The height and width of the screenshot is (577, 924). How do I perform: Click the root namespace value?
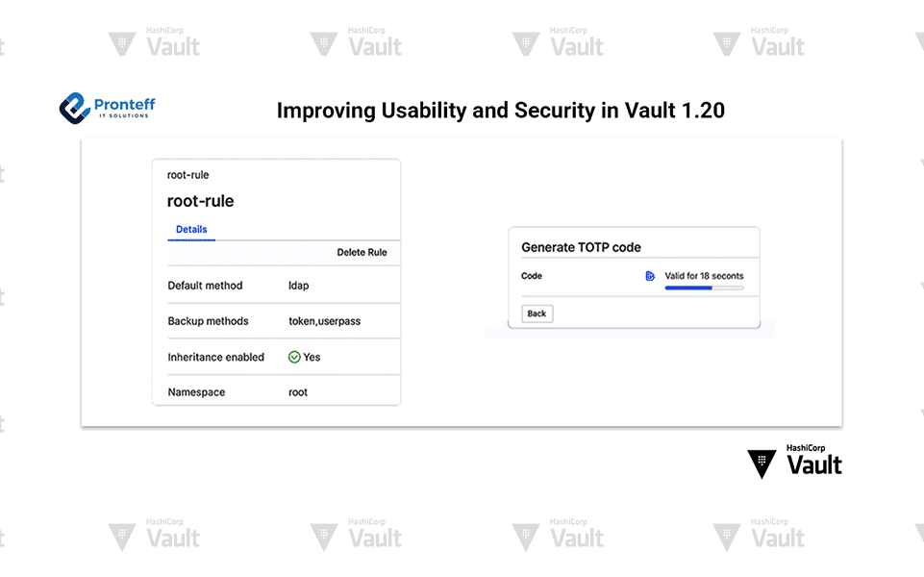298,392
